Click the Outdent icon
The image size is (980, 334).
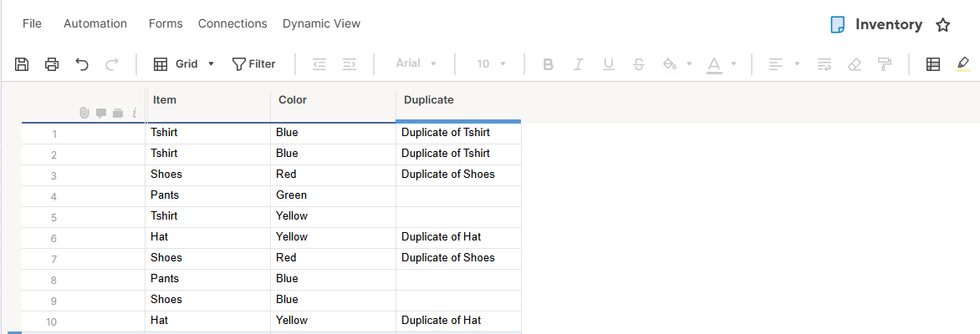[x=319, y=63]
